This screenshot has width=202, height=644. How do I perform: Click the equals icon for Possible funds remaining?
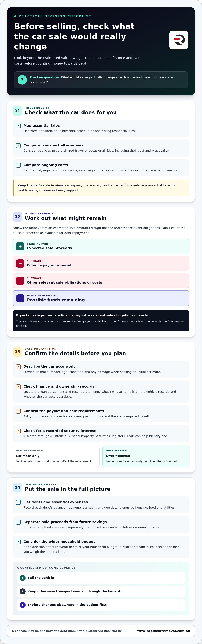(x=20, y=298)
